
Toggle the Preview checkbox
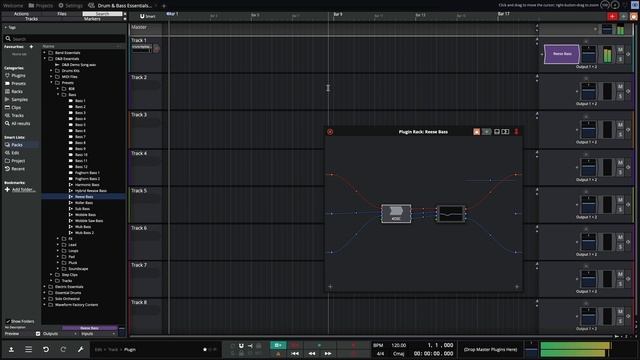38,334
